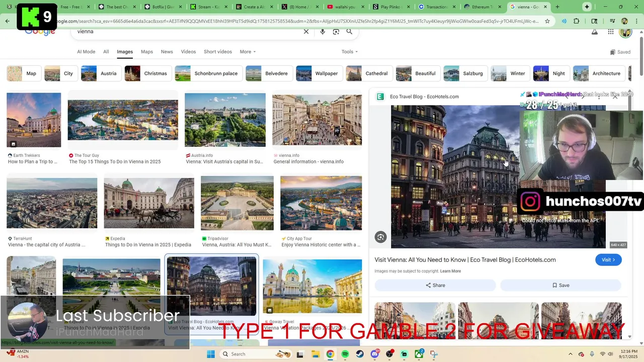Click the magnifier search icon
Viewport: 644px width, 362px height.
point(349,31)
